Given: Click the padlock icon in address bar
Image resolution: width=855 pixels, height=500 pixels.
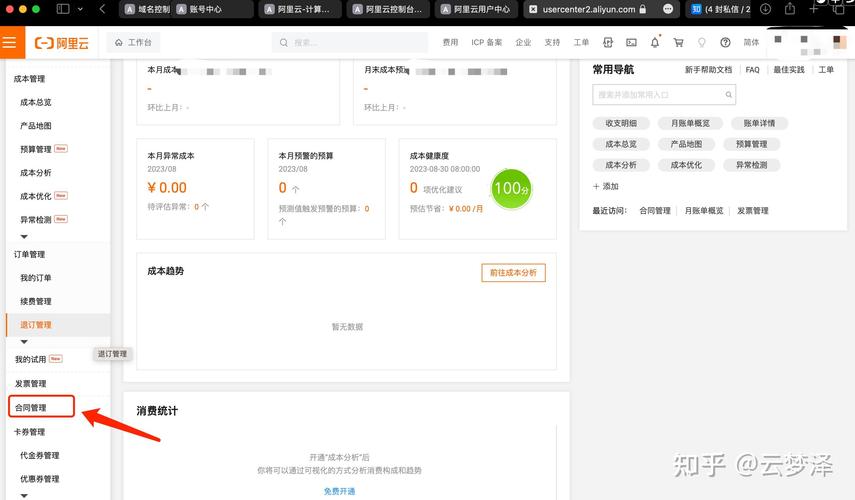Looking at the screenshot, I should [642, 9].
